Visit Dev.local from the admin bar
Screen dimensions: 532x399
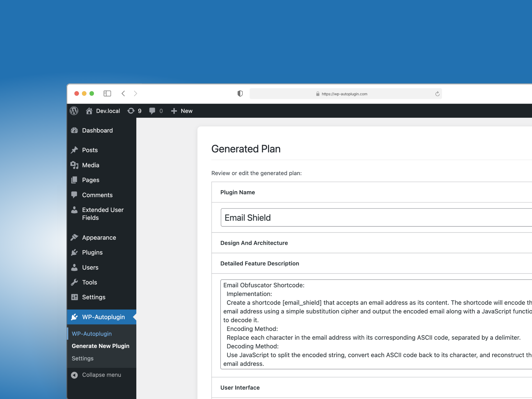(x=108, y=111)
